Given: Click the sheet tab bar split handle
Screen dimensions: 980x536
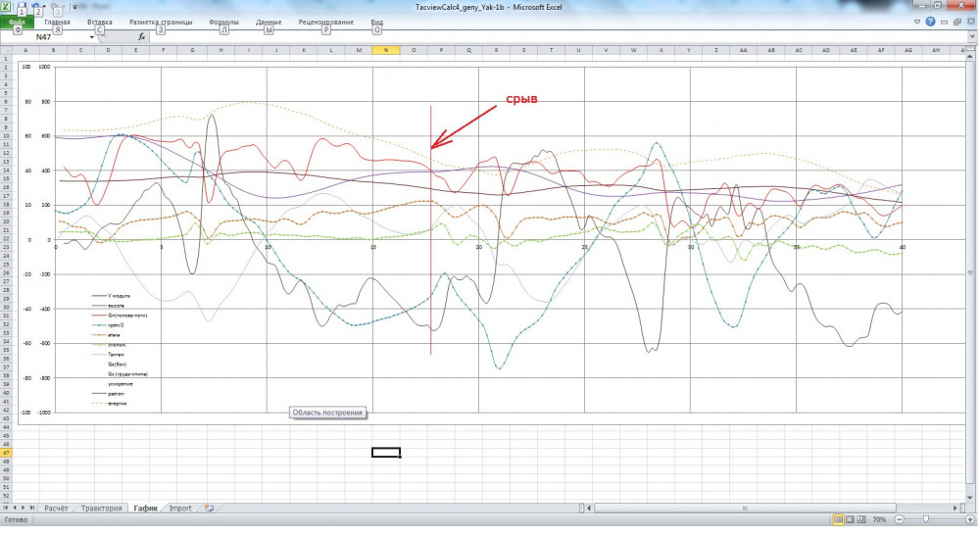Looking at the screenshot, I should tap(580, 509).
